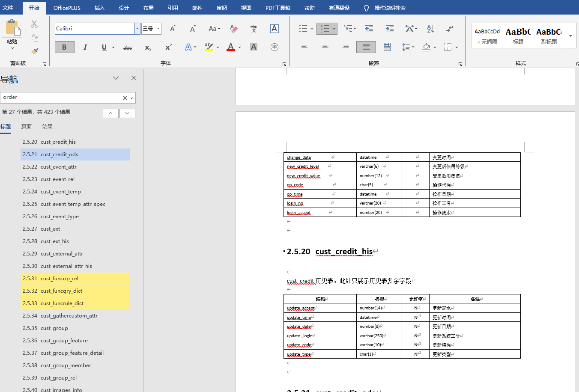Apply character border icon
This screenshot has width=579, height=392.
click(275, 29)
